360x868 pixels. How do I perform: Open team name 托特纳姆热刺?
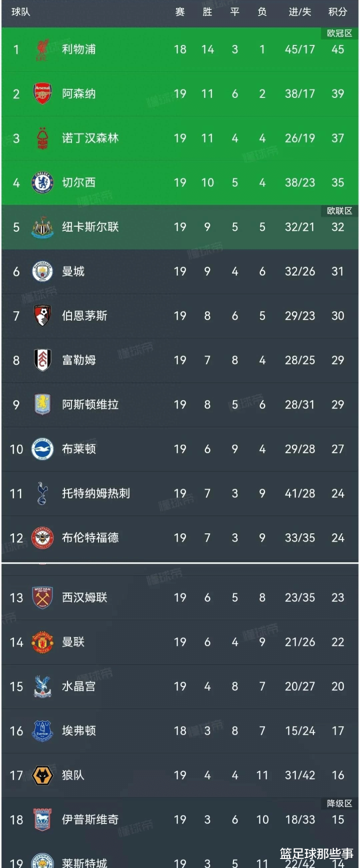[96, 493]
